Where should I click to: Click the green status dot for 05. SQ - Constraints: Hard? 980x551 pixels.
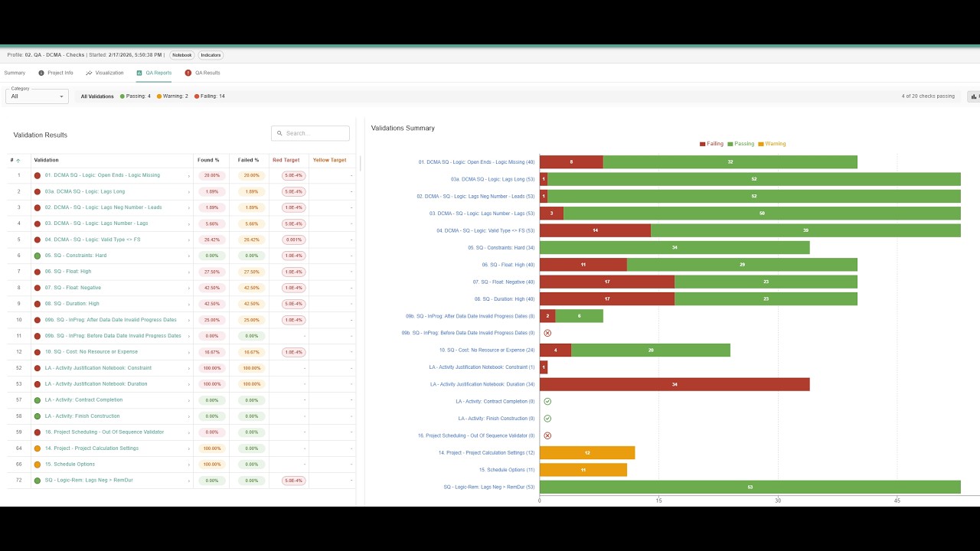point(38,256)
